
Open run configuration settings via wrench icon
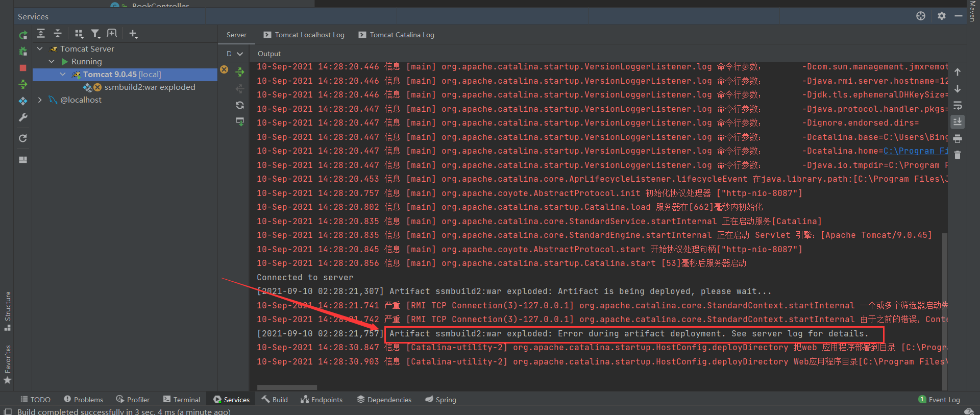pyautogui.click(x=23, y=117)
